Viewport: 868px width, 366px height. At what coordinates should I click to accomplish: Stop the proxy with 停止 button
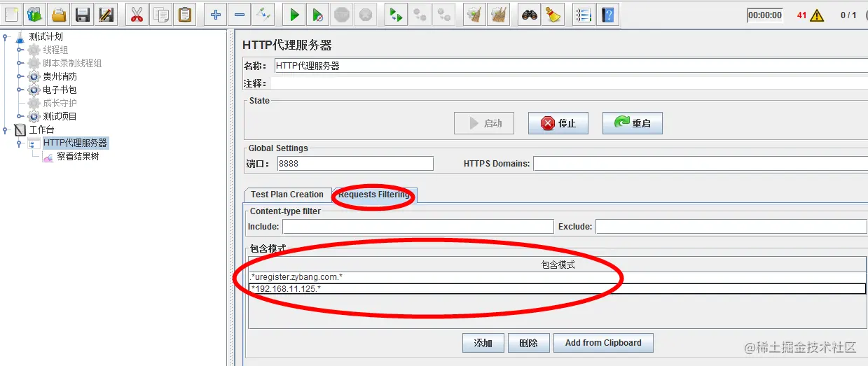tap(558, 123)
